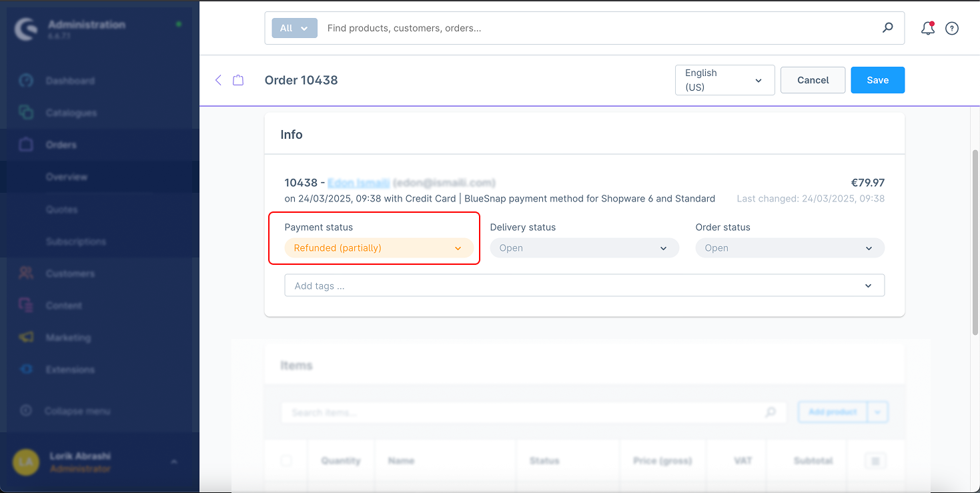Viewport: 980px width, 493px height.
Task: Click the Add tags input field
Action: 574,286
